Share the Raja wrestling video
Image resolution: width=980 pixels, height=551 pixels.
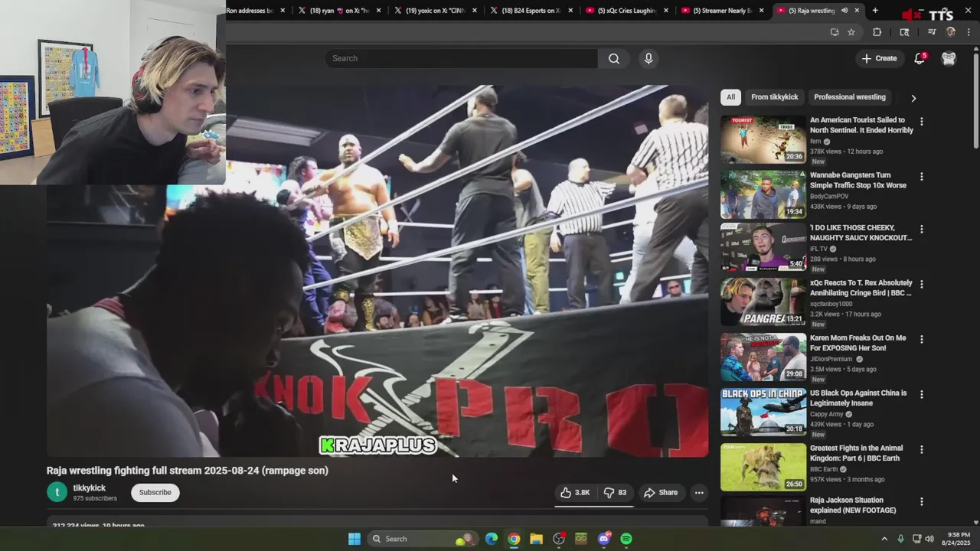tap(661, 493)
